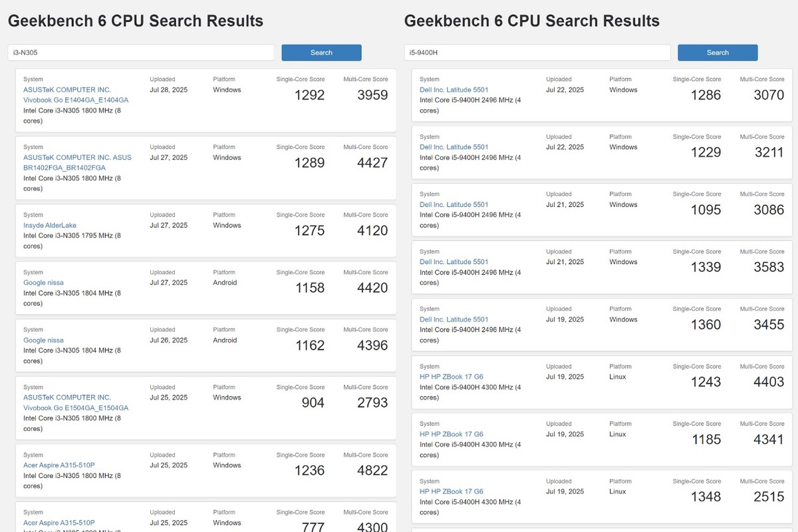The image size is (798, 532).
Task: Open HP ZBook 17 G6 link scoring 1243
Action: click(452, 377)
